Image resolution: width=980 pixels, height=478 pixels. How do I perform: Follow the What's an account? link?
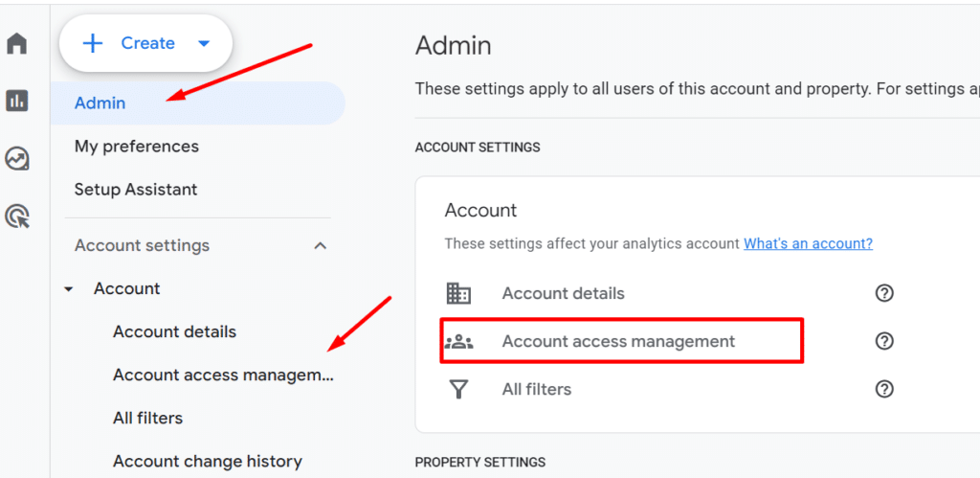pos(808,243)
